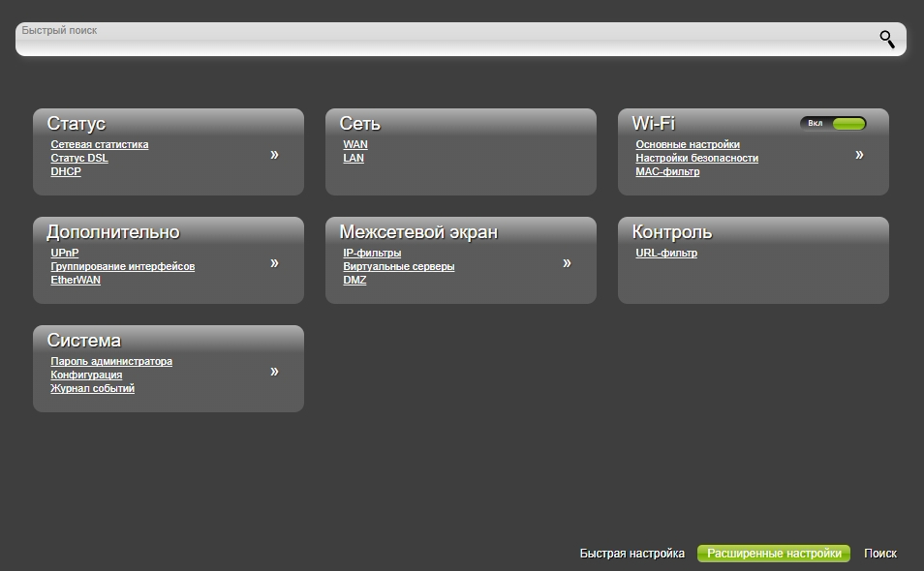This screenshot has height=571, width=924.
Task: Open Статус DSL page
Action: click(79, 159)
